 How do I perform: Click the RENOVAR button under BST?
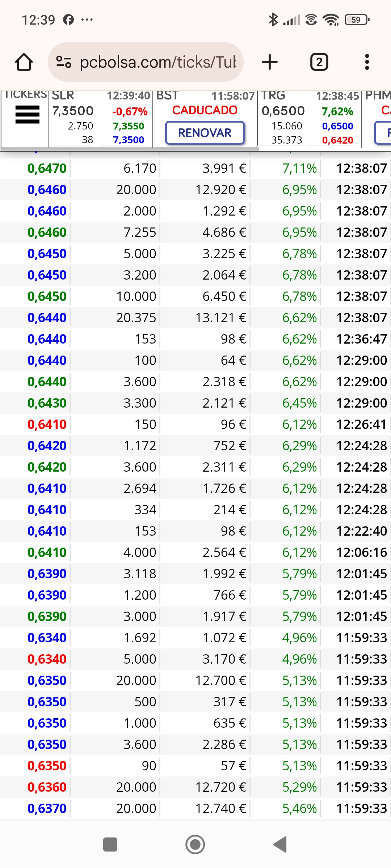coord(205,133)
